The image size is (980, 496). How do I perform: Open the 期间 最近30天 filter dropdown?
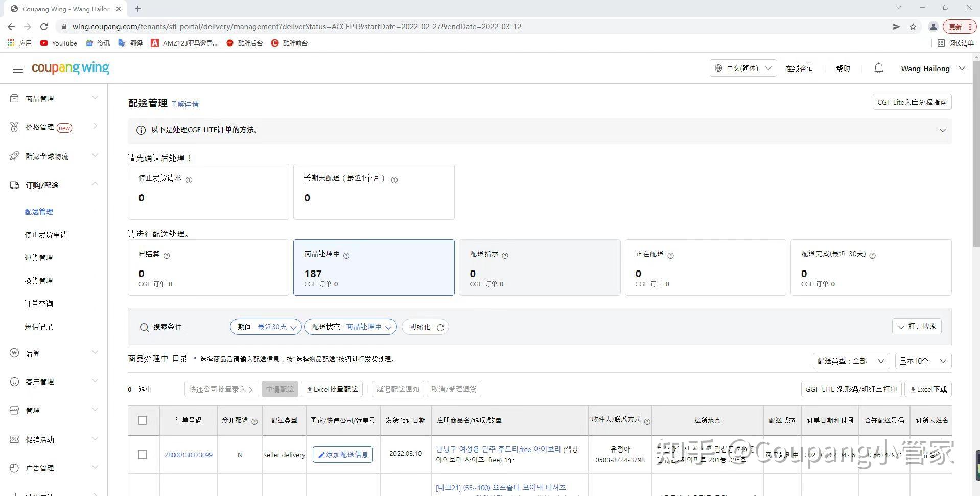coord(266,327)
